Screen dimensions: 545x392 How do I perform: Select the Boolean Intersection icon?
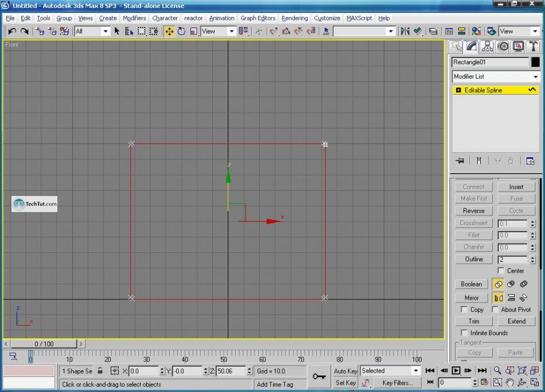524,284
